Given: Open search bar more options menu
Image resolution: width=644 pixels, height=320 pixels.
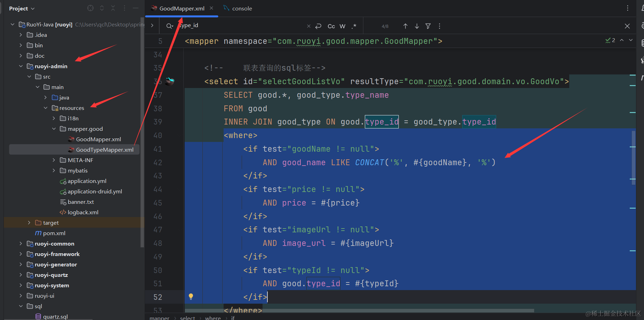Looking at the screenshot, I should click(x=440, y=26).
